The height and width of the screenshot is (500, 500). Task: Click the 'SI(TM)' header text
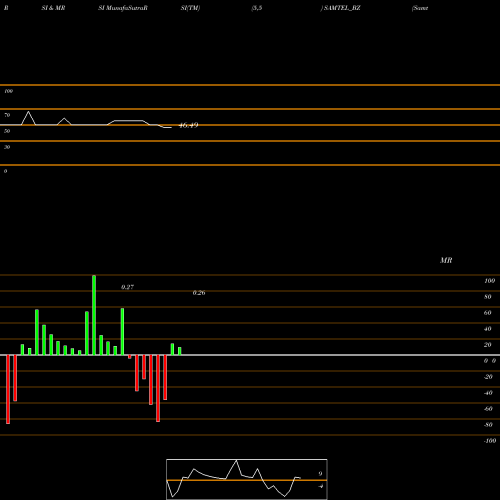190,8
